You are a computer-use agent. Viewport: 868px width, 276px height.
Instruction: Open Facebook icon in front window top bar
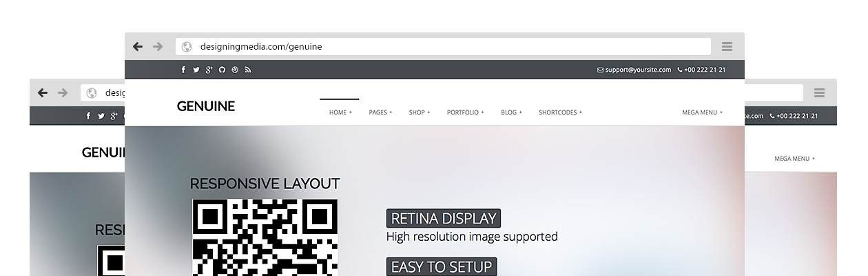[x=183, y=70]
